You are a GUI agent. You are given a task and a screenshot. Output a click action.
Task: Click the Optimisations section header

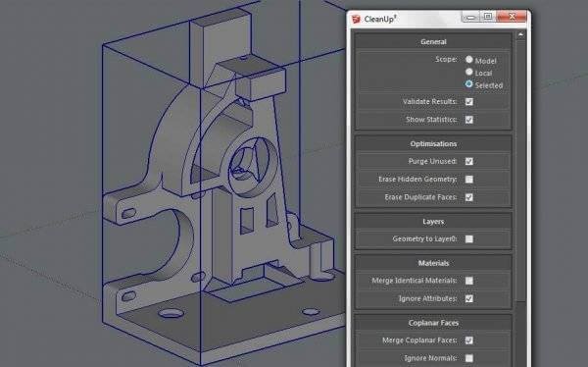433,144
